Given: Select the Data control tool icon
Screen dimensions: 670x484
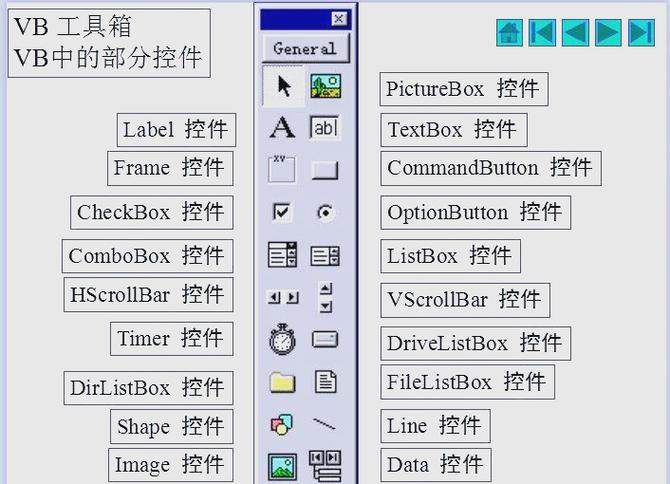Looking at the screenshot, I should [325, 465].
